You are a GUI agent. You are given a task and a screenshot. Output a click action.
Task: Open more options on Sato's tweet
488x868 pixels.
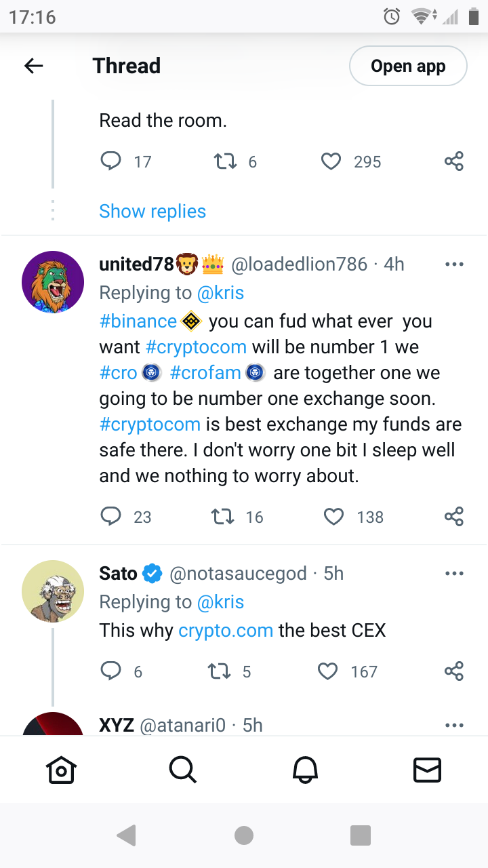pos(454,574)
